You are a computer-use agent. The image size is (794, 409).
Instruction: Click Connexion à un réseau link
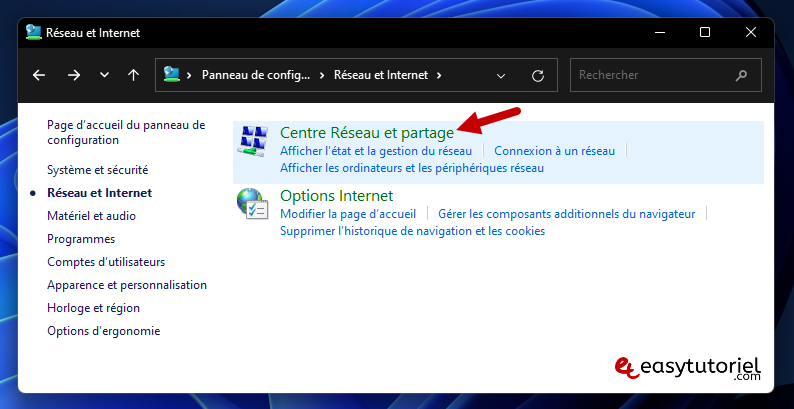(554, 151)
